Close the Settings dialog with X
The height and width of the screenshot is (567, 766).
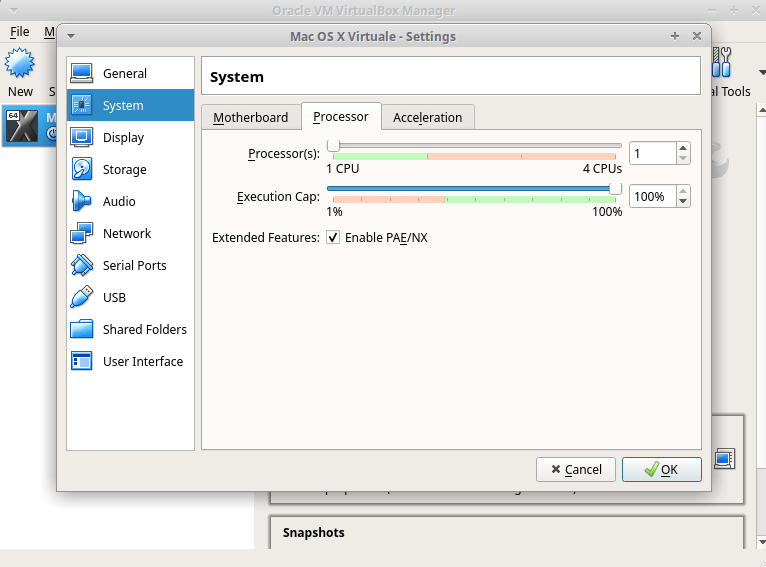point(697,36)
